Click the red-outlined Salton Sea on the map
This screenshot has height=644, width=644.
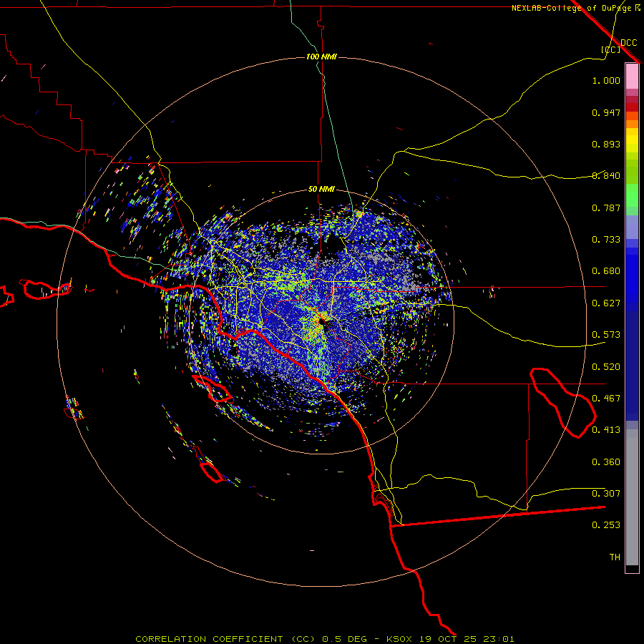point(562,402)
